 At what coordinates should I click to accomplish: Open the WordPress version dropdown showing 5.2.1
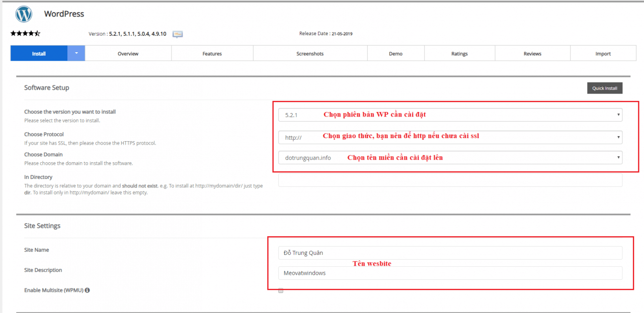(450, 115)
